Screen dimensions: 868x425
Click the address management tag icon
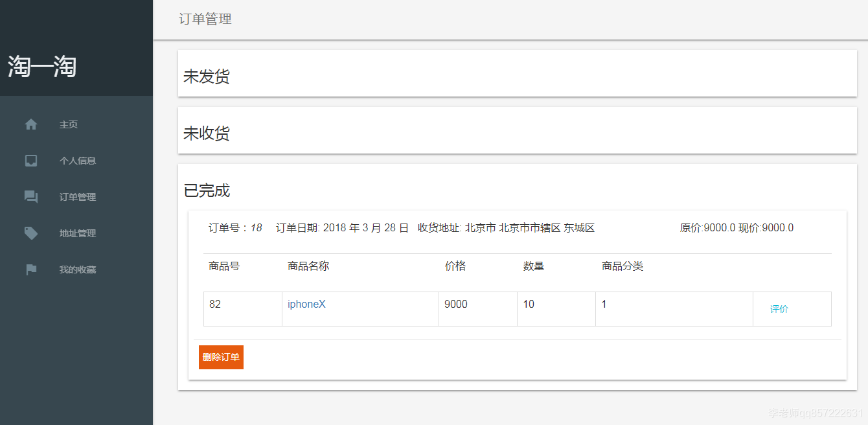pyautogui.click(x=30, y=233)
